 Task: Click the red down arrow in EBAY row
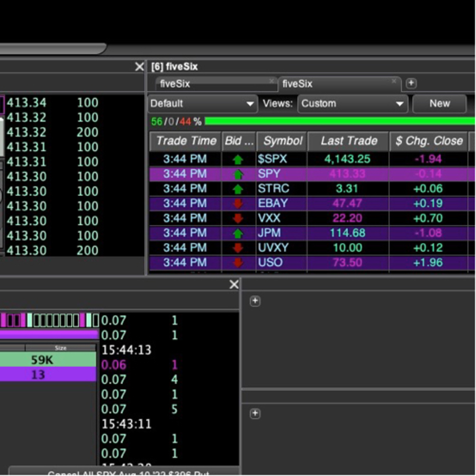point(238,204)
